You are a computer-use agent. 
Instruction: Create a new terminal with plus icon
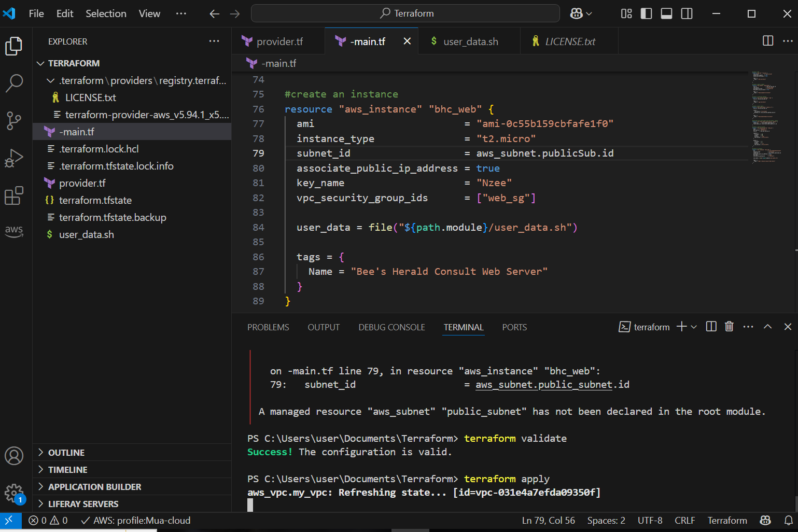(681, 327)
